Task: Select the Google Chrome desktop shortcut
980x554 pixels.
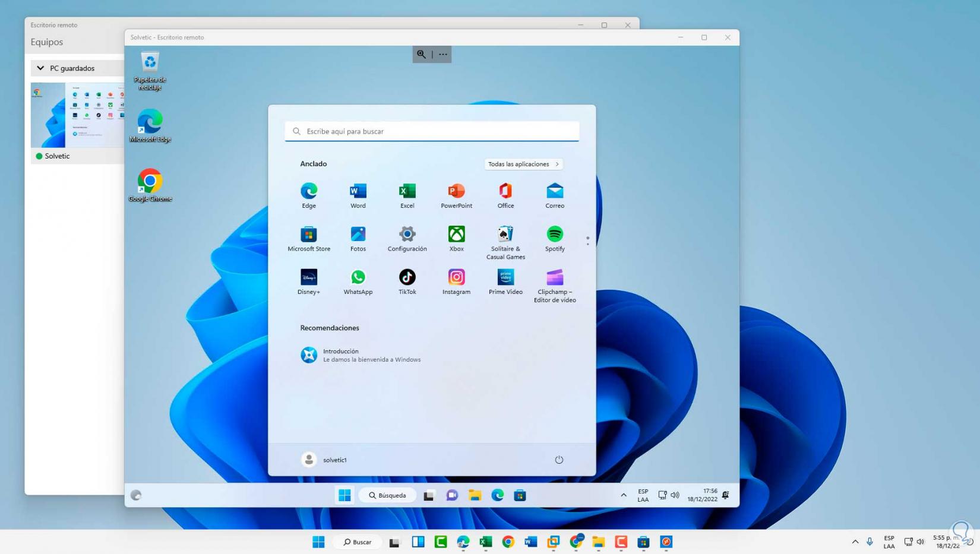Action: pyautogui.click(x=150, y=185)
